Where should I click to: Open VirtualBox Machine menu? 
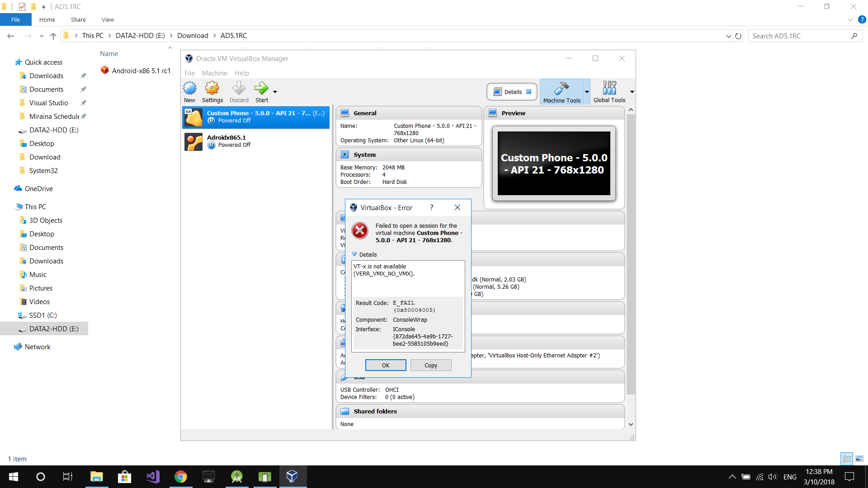[x=214, y=73]
